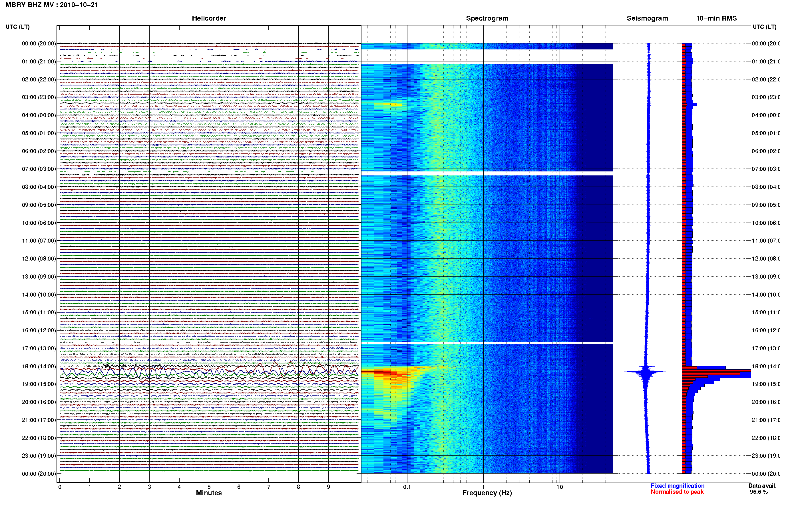Select the 10-min RMS panel heading
This screenshot has height=508, width=812.
[x=716, y=18]
